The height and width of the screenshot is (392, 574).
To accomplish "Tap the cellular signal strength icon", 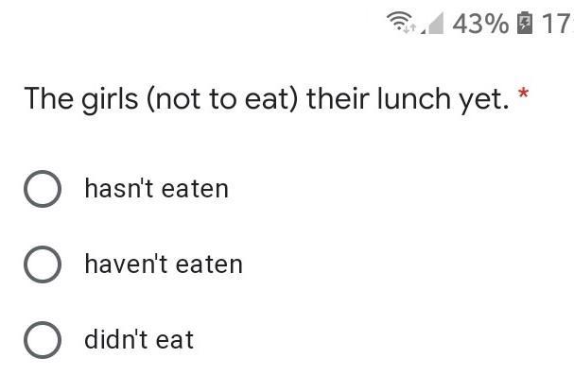I will (433, 25).
